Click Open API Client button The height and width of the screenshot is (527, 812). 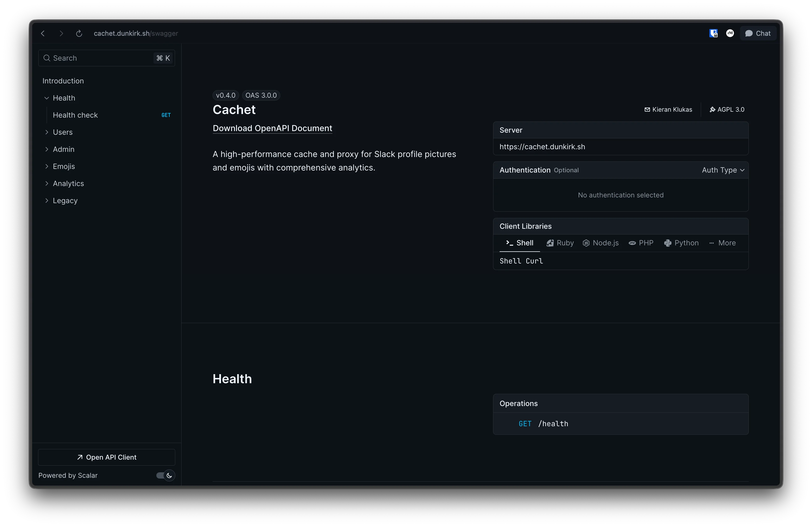pos(107,458)
